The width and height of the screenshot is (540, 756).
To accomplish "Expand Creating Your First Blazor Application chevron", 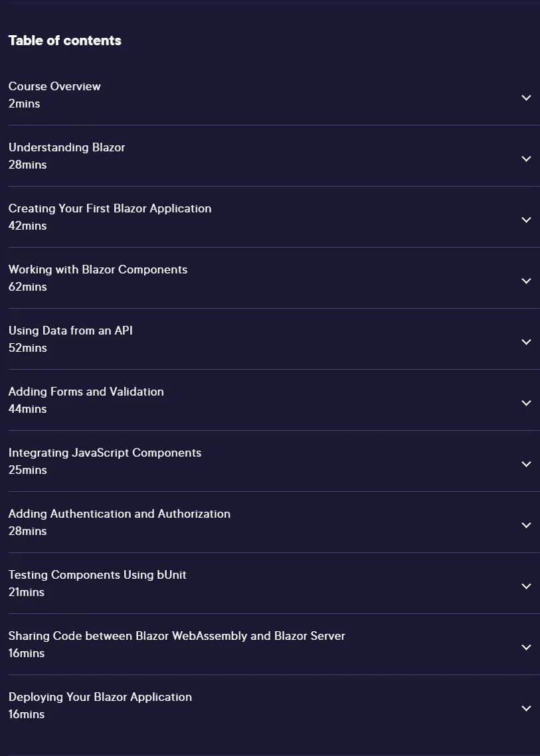I will point(526,220).
